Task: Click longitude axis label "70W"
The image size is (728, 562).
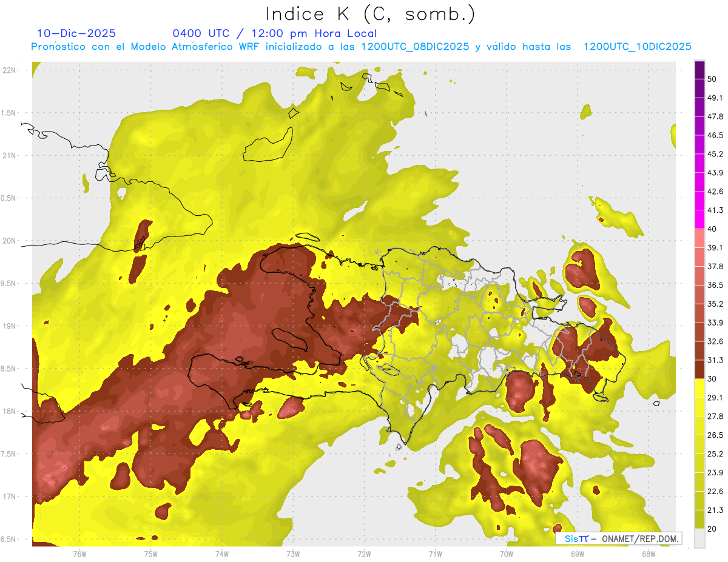Action: click(x=507, y=555)
